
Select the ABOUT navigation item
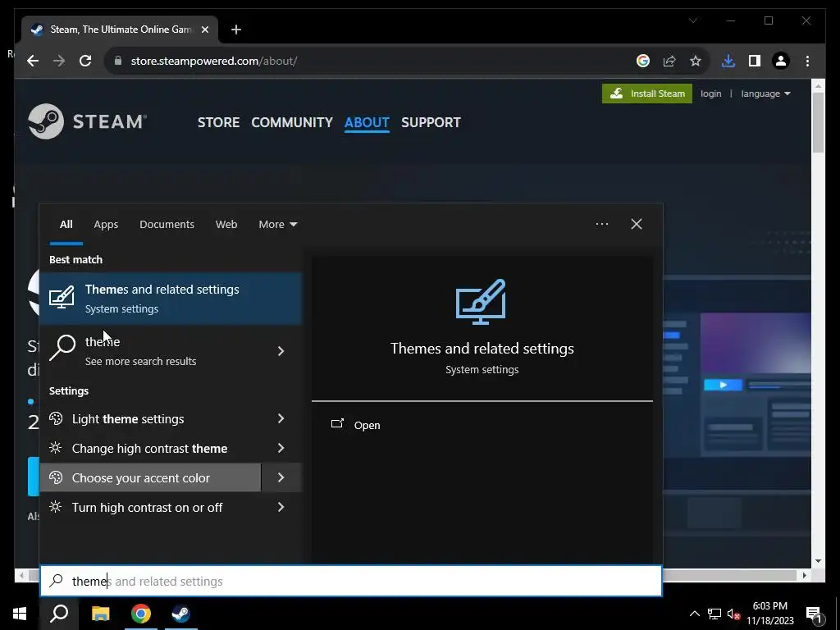pos(367,122)
